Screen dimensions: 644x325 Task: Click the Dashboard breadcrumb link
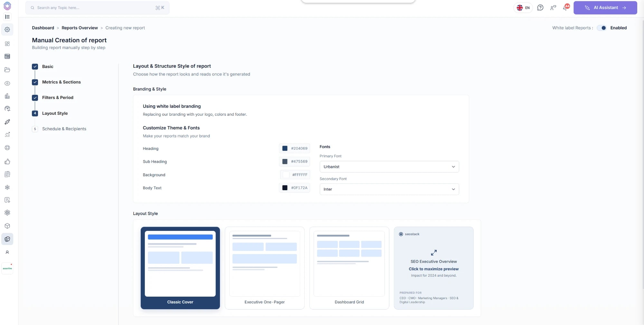43,28
